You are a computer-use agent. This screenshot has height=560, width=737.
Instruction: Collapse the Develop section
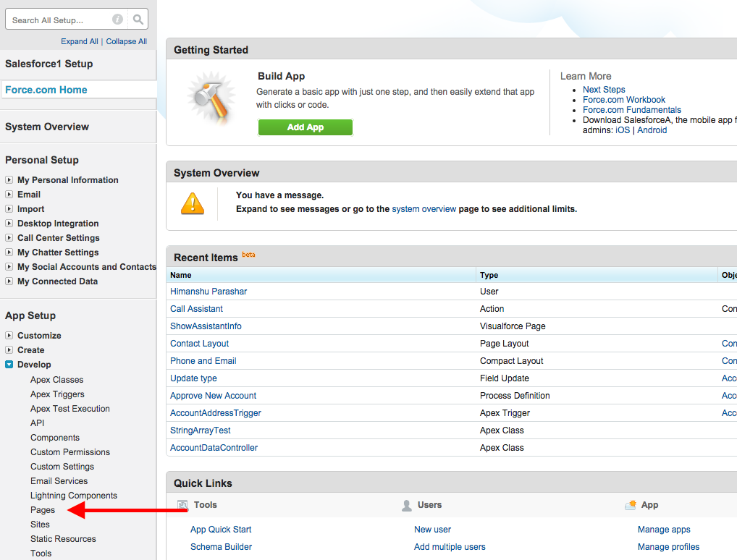(9, 365)
